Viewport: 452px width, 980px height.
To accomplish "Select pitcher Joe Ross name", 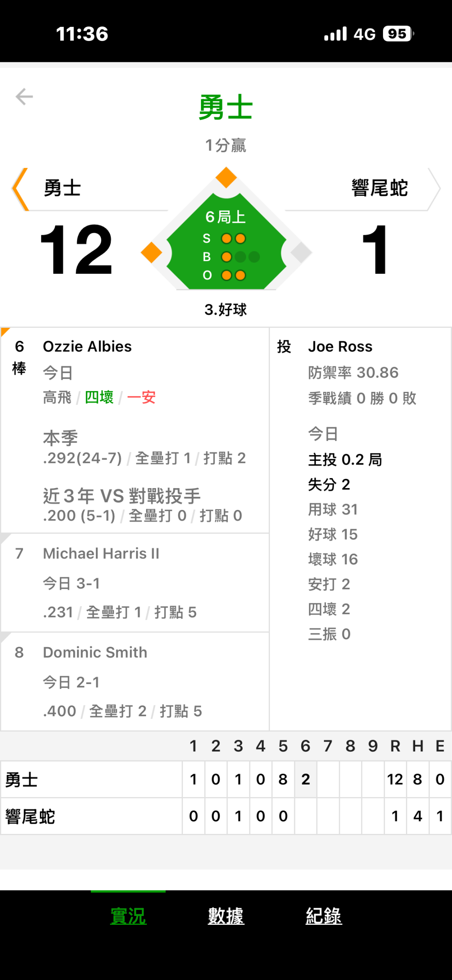I will (x=340, y=347).
